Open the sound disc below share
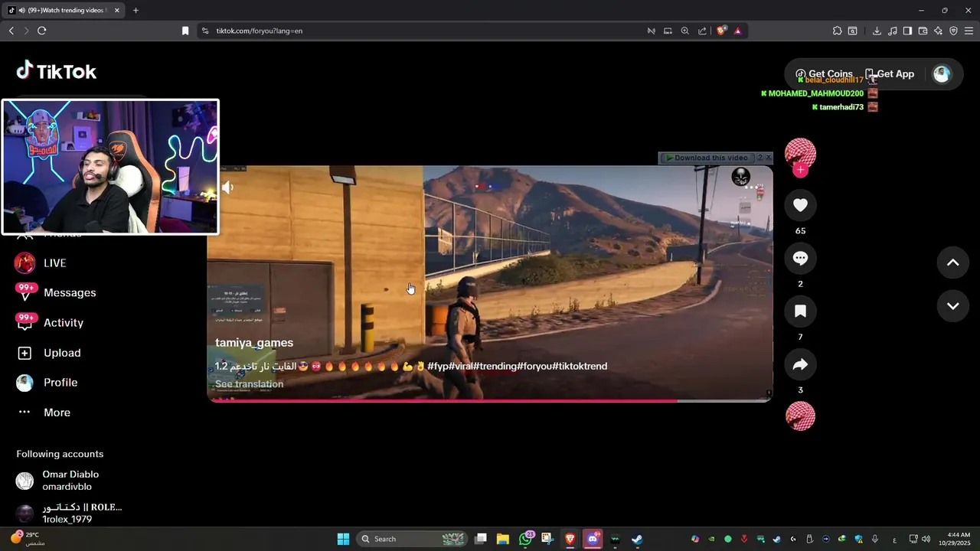This screenshot has width=980, height=551. 800,416
